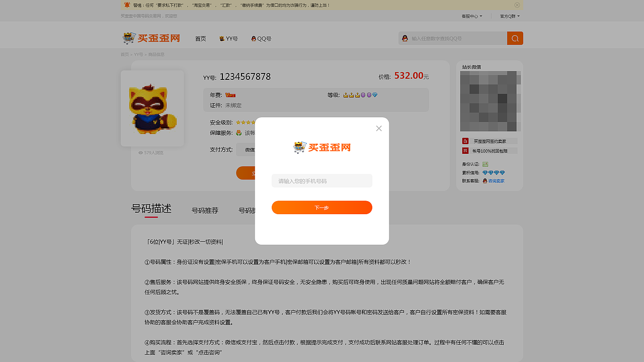Open the YY号 nav item
The image size is (644, 362).
tap(228, 39)
